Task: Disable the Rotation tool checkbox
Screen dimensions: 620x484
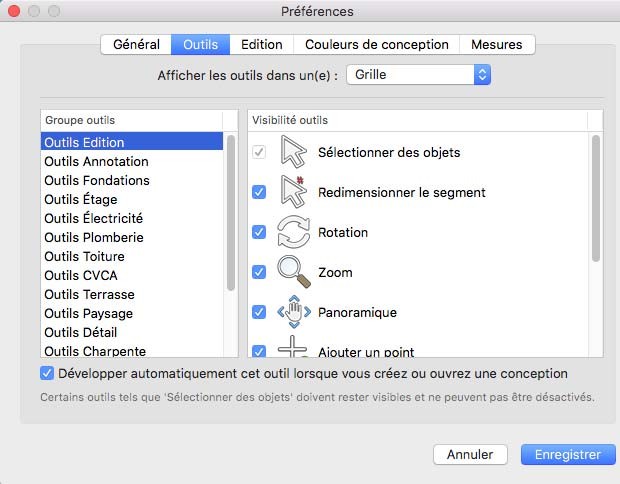Action: tap(259, 232)
